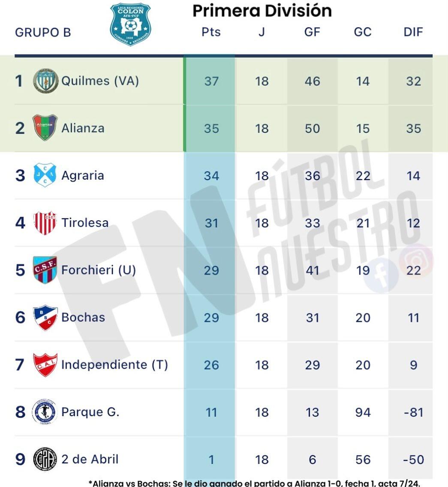
Task: Click the Primera División title
Action: pyautogui.click(x=262, y=11)
